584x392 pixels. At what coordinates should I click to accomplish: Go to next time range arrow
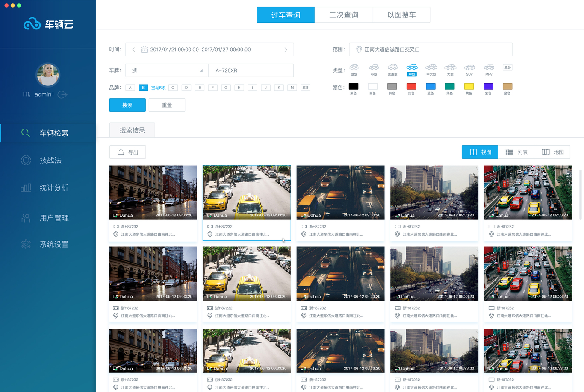click(x=286, y=50)
